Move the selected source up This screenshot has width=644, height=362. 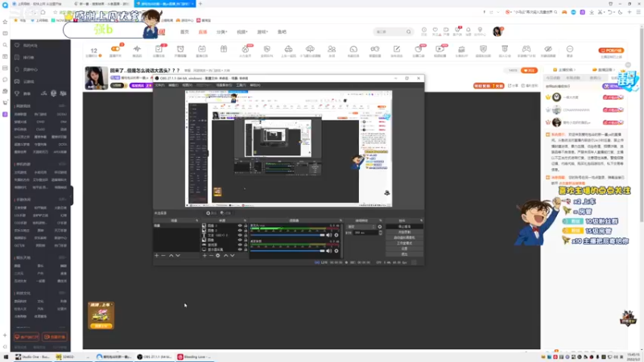[x=226, y=255]
